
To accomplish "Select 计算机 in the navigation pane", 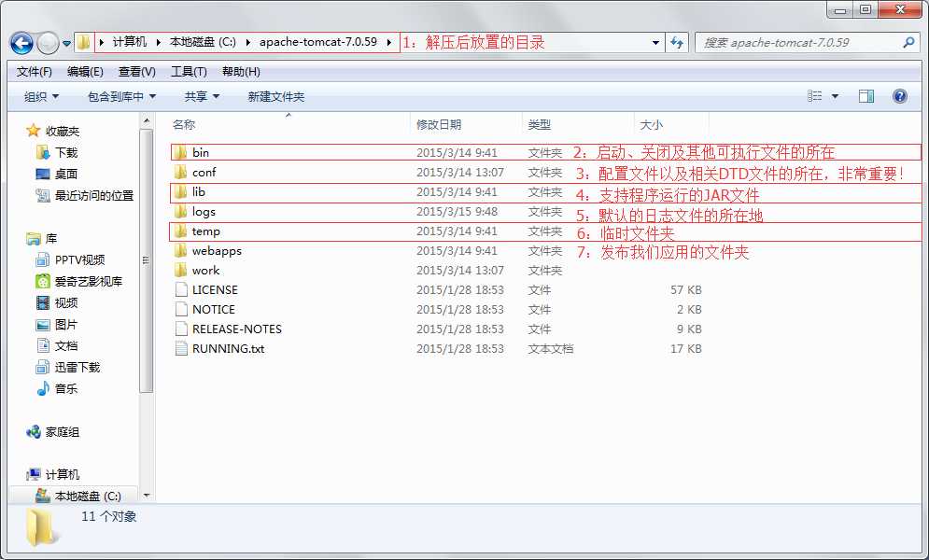I will pyautogui.click(x=62, y=475).
